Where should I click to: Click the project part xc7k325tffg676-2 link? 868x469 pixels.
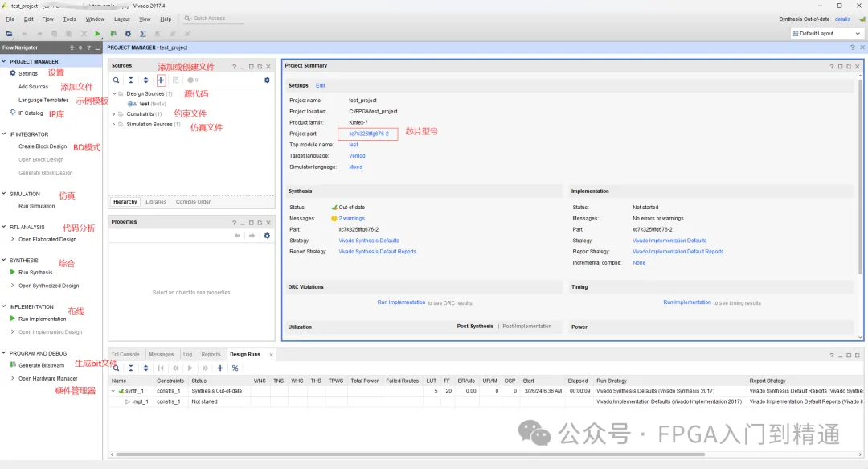[369, 134]
